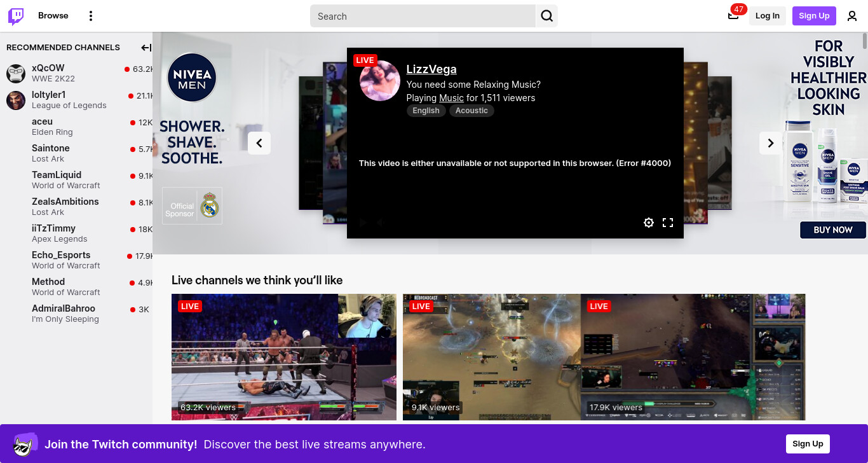Open Echo_Esports channel in the sidebar

pyautogui.click(x=76, y=260)
